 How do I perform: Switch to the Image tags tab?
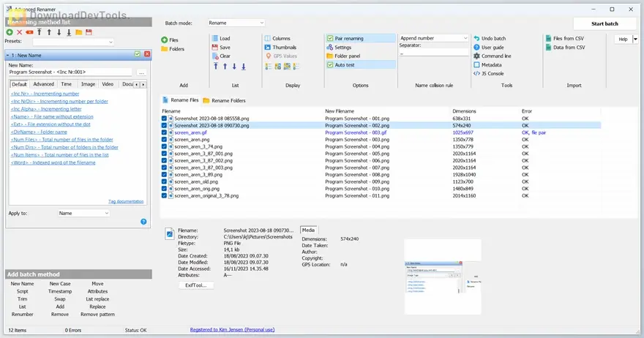tap(88, 84)
